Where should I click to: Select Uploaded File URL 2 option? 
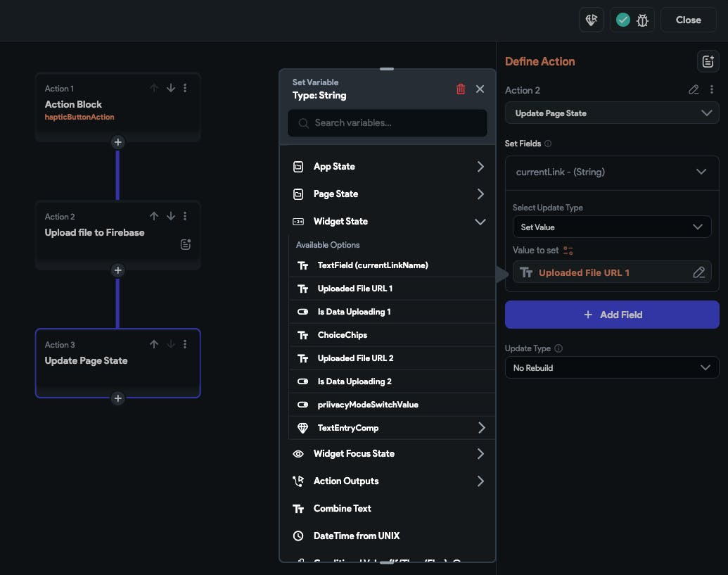point(355,358)
